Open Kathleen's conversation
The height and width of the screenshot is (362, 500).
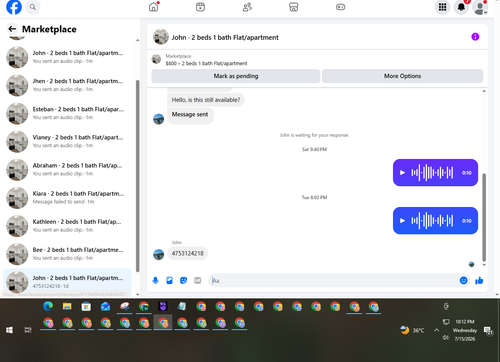click(68, 226)
